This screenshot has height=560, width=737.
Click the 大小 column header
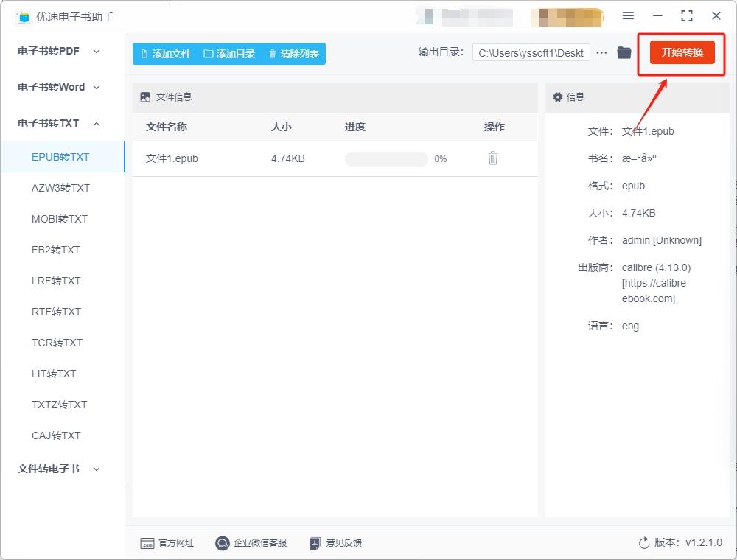281,127
